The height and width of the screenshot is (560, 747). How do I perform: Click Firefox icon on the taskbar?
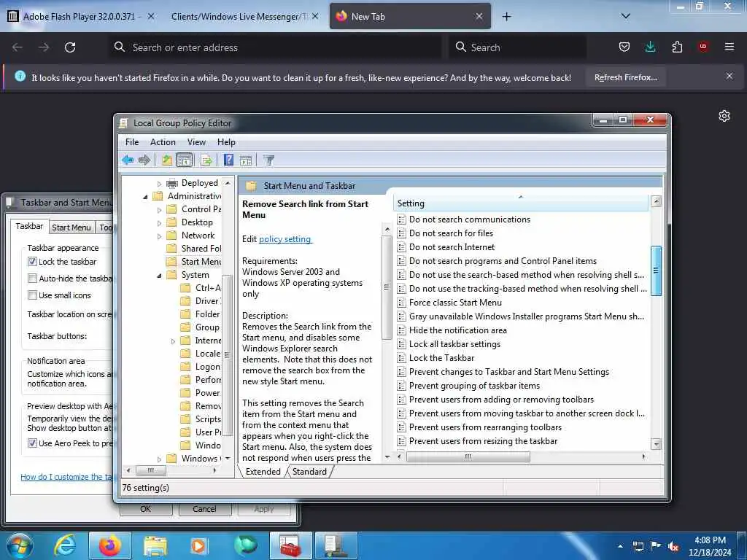point(109,545)
